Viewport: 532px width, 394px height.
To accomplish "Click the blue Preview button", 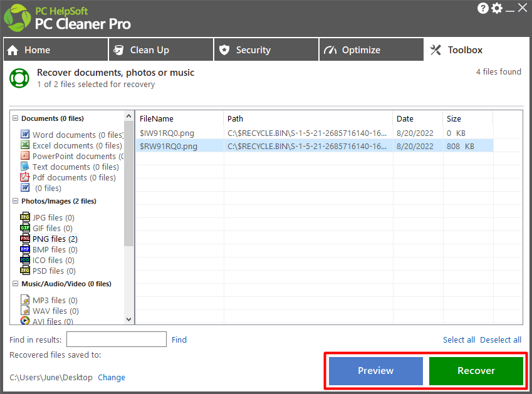I will tap(376, 371).
